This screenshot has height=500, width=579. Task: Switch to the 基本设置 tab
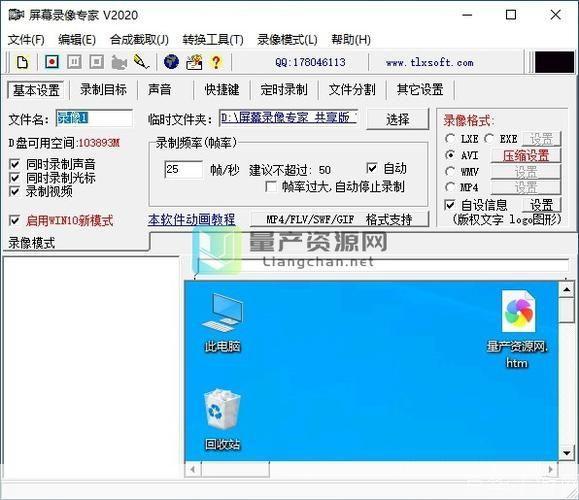click(36, 90)
